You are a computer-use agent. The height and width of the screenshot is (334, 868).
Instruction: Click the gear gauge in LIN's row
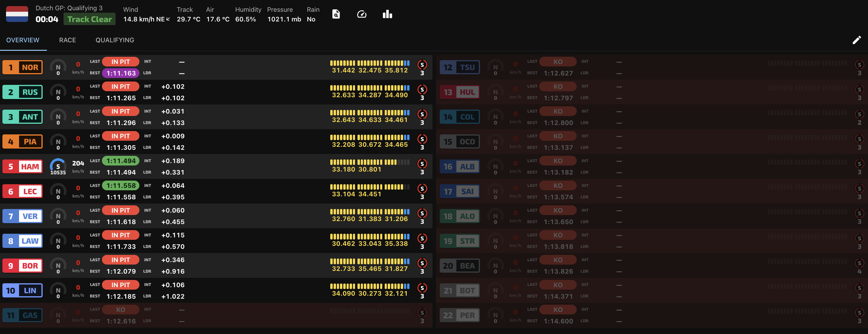58,291
